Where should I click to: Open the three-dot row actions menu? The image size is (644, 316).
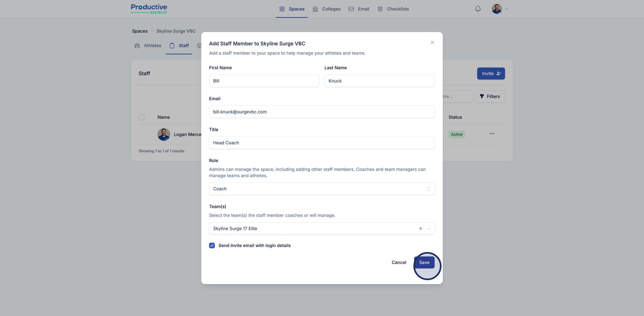(x=492, y=134)
